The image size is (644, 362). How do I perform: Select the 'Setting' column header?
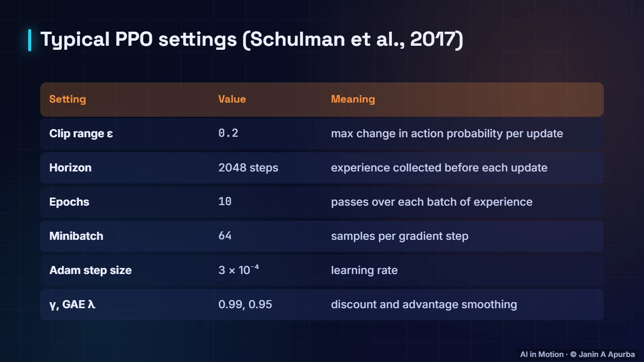67,99
